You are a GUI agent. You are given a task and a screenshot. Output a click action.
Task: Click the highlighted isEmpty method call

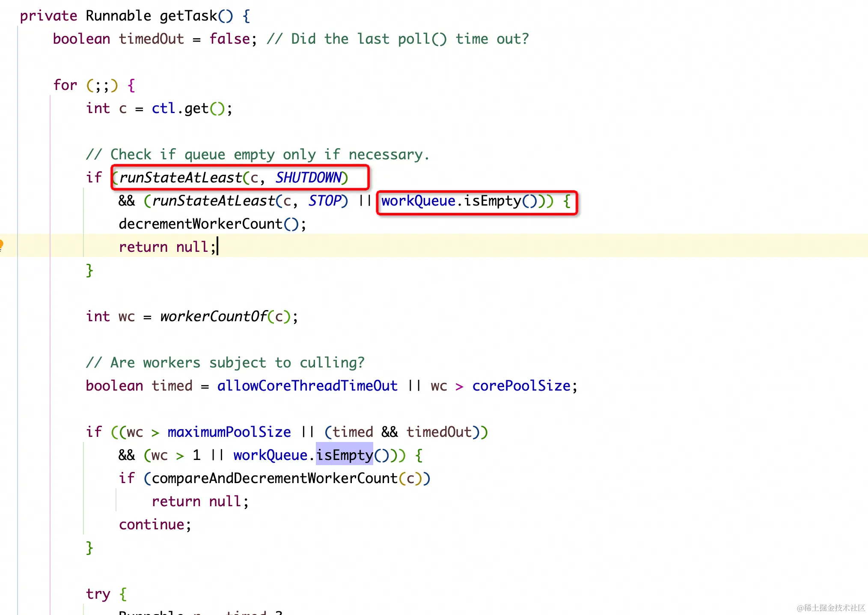344,455
